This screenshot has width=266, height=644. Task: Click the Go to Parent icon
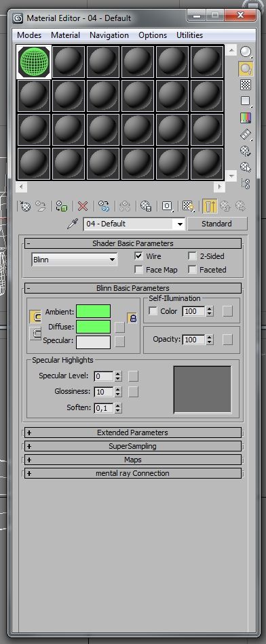click(x=225, y=206)
